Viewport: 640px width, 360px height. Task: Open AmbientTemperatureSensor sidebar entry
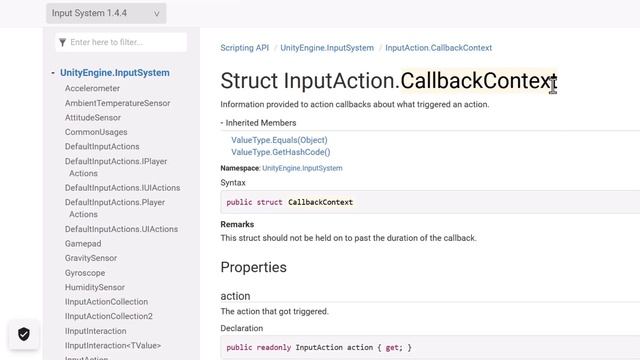(118, 103)
